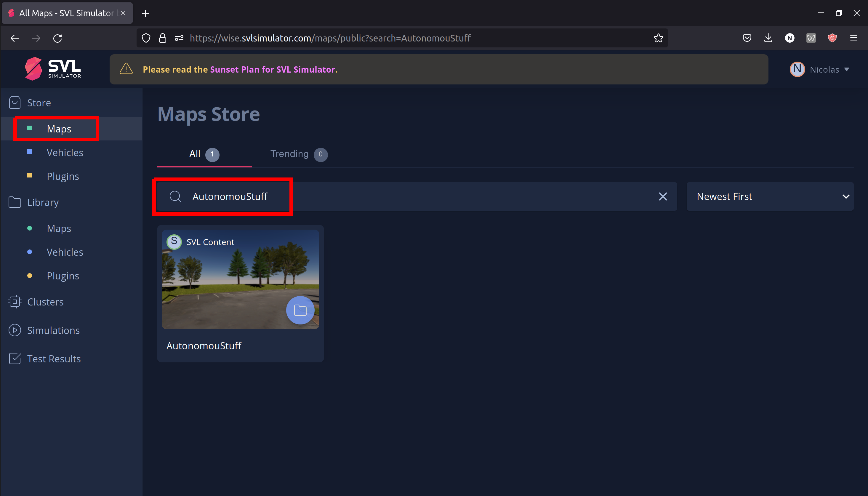868x496 pixels.
Task: Open a new browser tab
Action: [x=145, y=13]
